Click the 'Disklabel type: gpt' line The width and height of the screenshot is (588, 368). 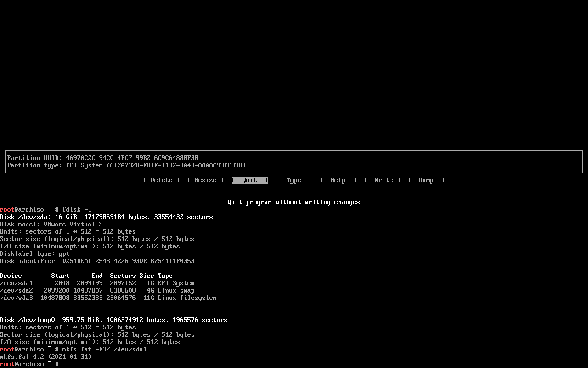point(35,254)
